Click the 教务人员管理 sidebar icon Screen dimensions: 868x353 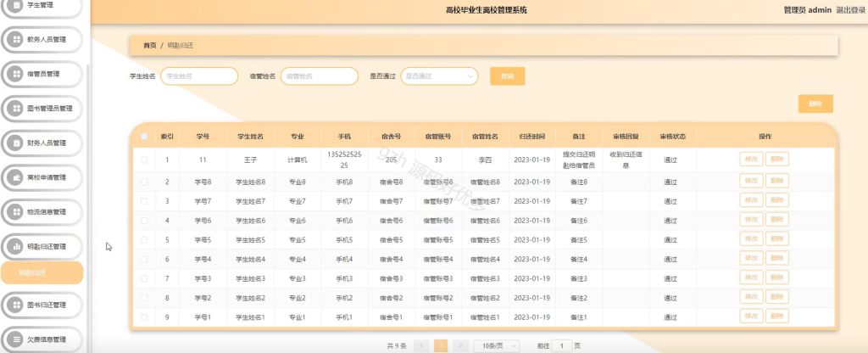tap(16, 40)
